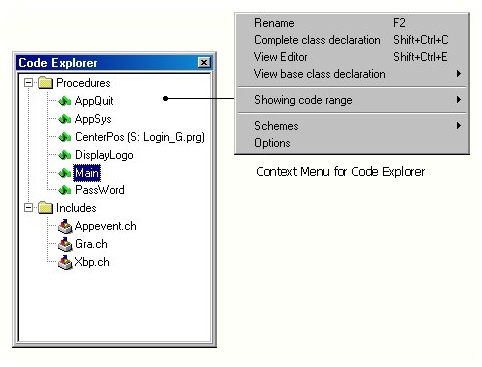
Task: Open Showing code range submenu arrow
Action: [459, 99]
